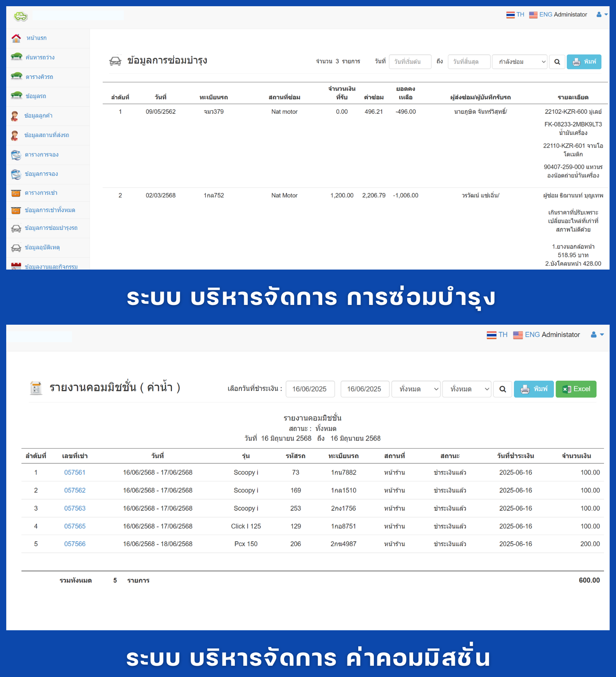
Task: Open ข้อมูลการจอง menu item
Action: [x=41, y=174]
